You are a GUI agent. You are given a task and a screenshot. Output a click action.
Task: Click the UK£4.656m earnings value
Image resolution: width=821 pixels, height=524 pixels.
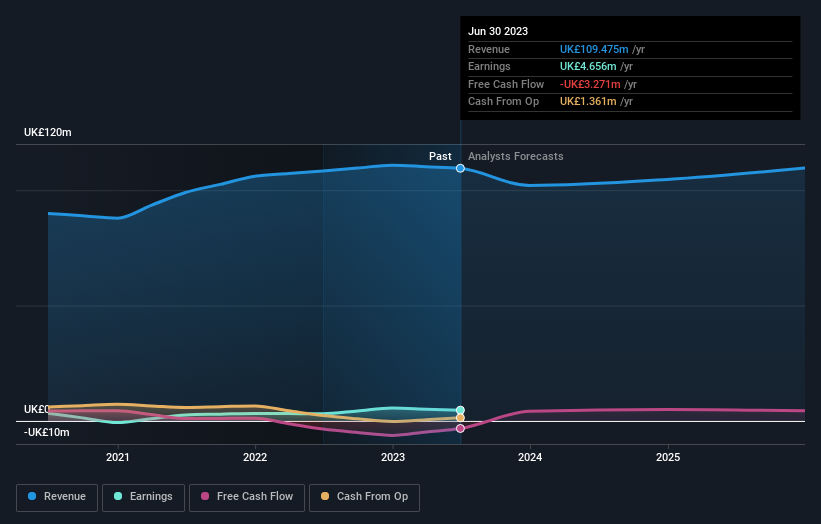click(x=588, y=66)
